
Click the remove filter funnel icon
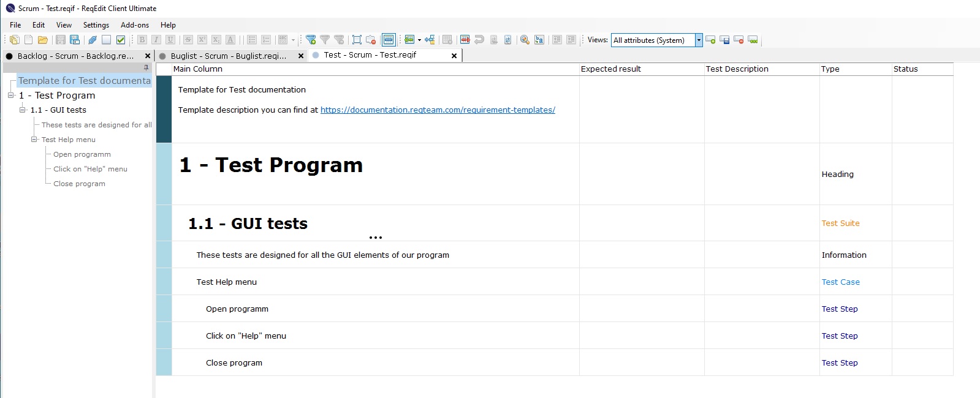point(339,40)
